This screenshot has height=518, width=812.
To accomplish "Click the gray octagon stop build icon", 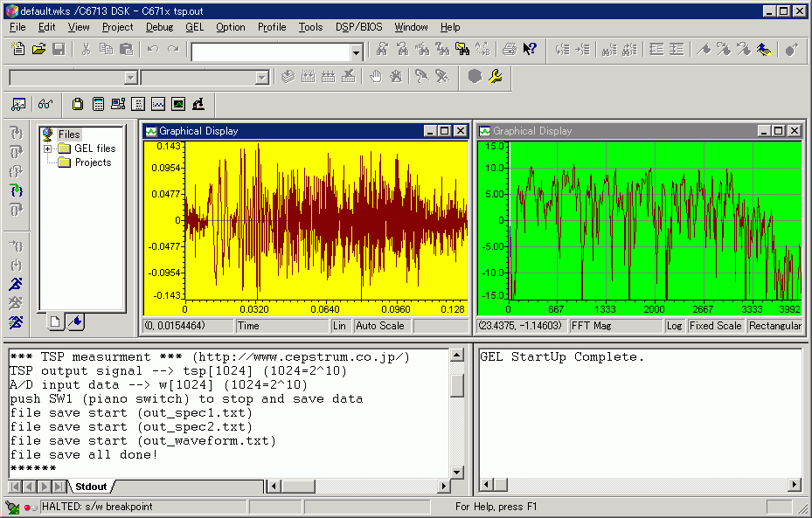I will 475,77.
